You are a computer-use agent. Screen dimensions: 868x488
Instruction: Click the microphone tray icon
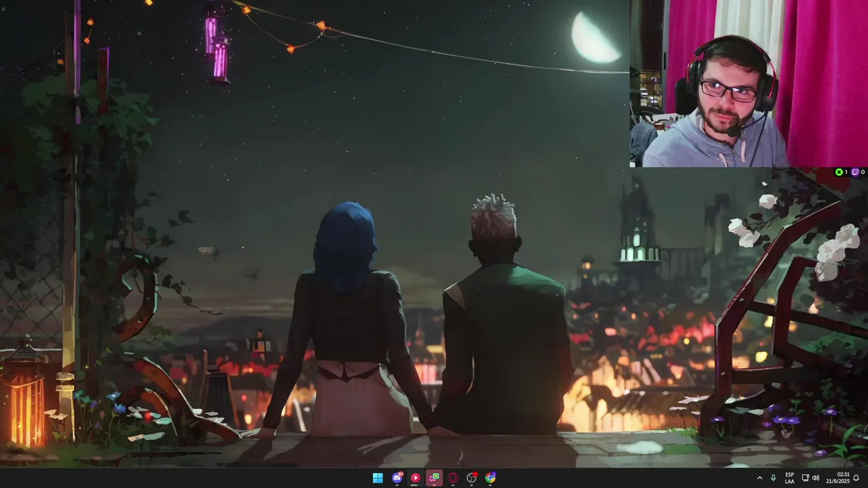click(773, 478)
